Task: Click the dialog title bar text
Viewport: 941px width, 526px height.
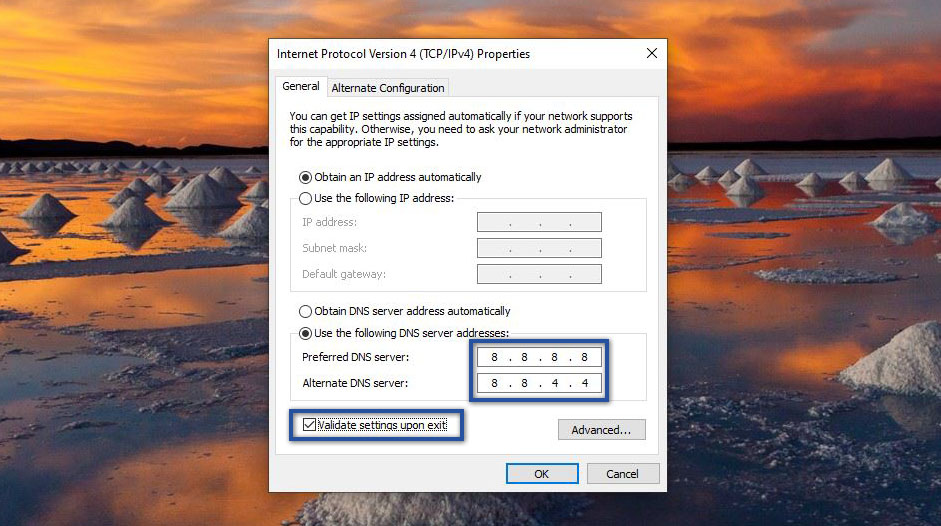Action: pyautogui.click(x=403, y=54)
